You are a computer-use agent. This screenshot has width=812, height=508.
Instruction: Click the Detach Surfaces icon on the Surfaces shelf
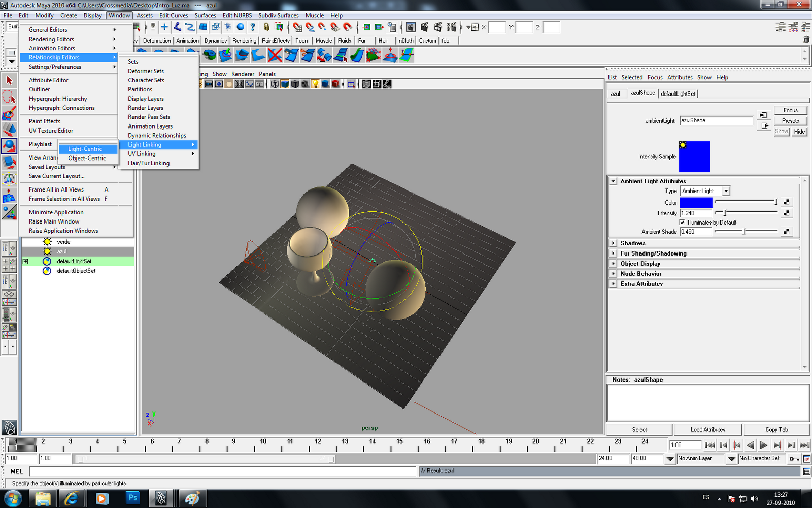pyautogui.click(x=307, y=56)
